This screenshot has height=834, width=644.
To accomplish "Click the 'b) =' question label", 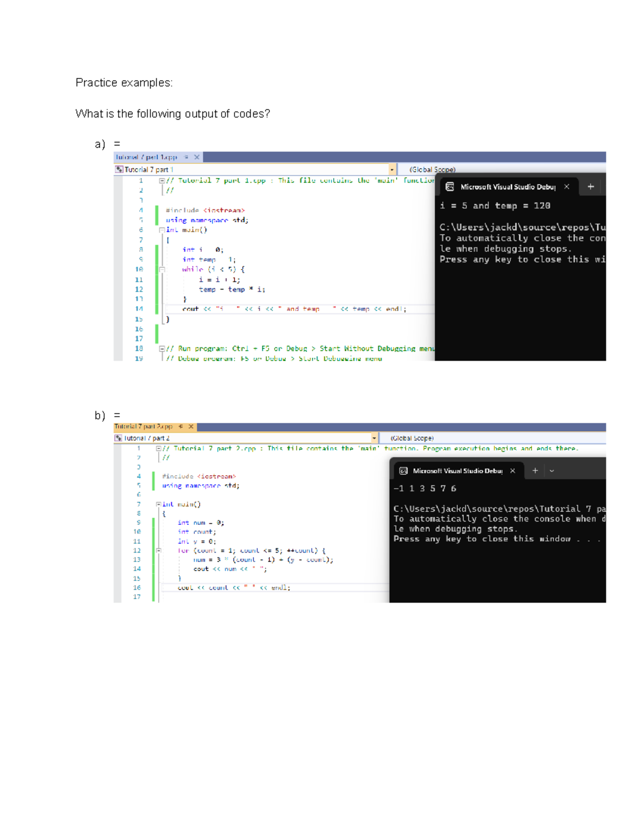I will click(108, 415).
